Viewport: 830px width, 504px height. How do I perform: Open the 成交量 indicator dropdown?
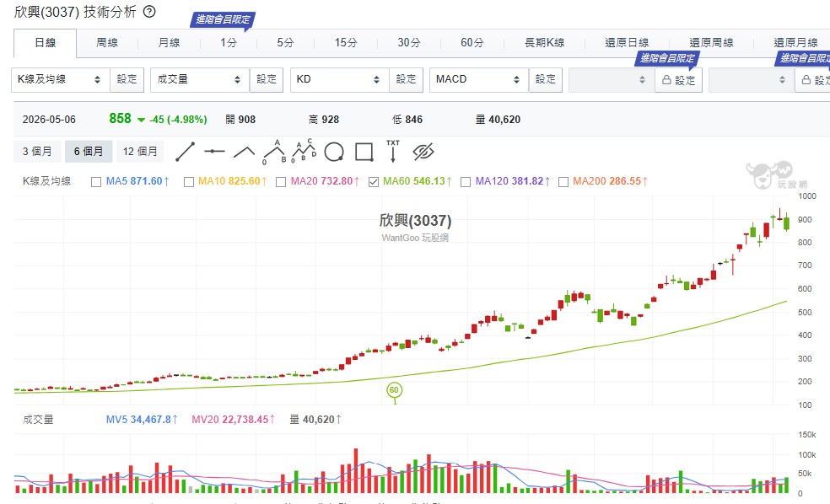200,80
